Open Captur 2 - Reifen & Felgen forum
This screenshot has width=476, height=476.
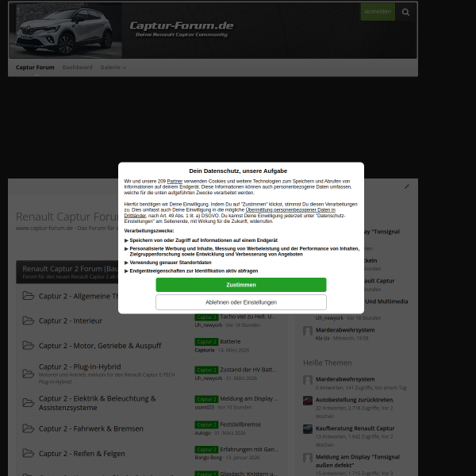[x=82, y=454]
